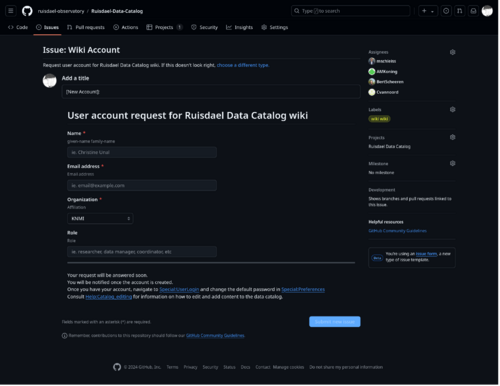This screenshot has width=500, height=386.
Task: Switch to the Actions tab
Action: (126, 27)
